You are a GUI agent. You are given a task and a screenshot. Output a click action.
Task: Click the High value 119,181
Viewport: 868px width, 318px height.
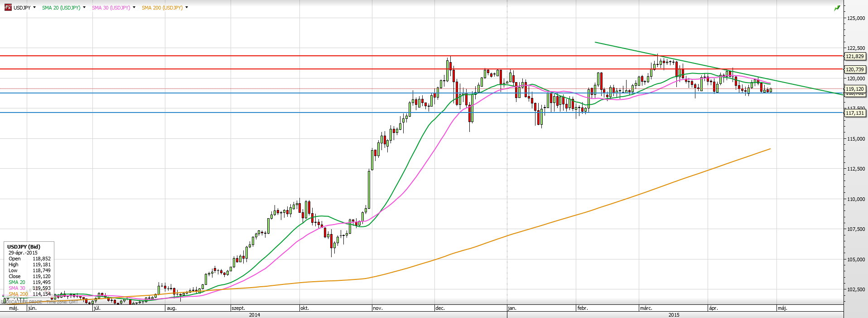coord(42,264)
